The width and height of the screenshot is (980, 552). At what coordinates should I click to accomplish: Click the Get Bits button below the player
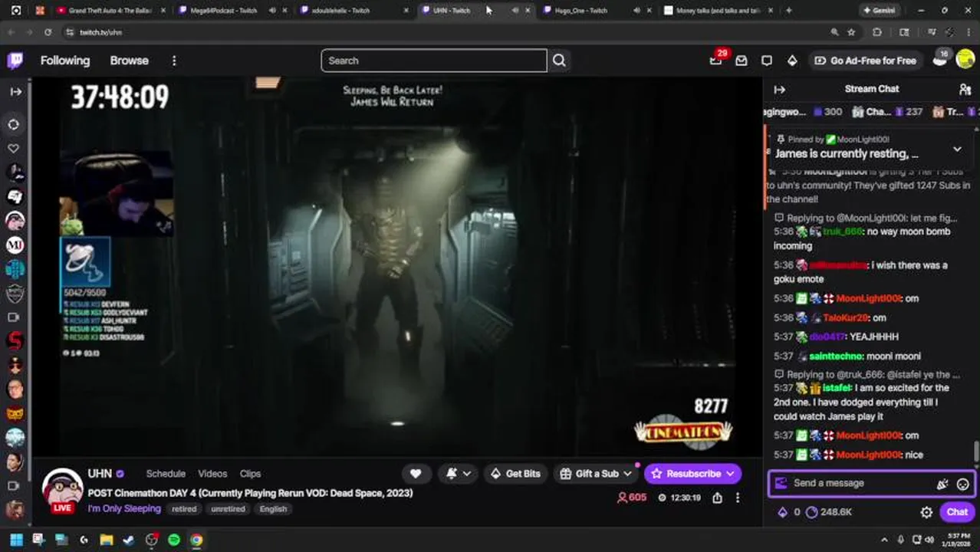click(x=515, y=474)
